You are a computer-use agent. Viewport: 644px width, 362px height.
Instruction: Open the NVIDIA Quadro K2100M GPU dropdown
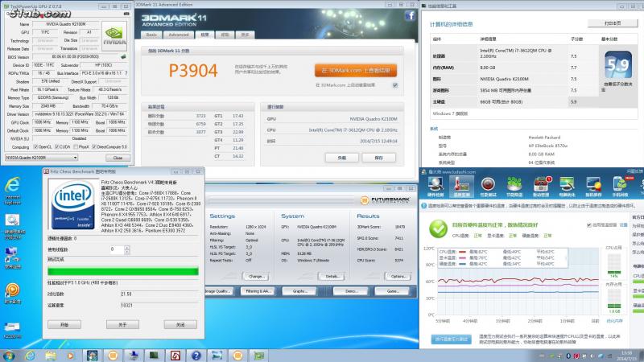[42, 158]
